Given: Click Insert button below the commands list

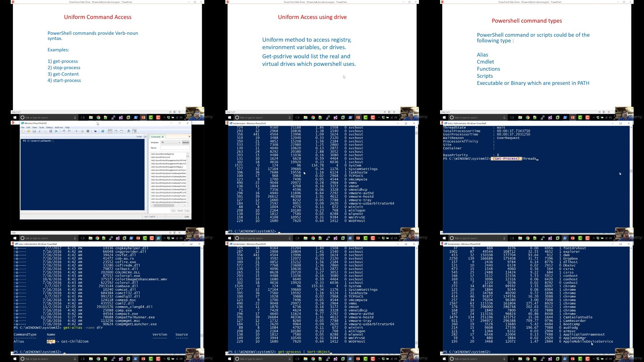Looking at the screenshot, I should pyautogui.click(x=180, y=211).
